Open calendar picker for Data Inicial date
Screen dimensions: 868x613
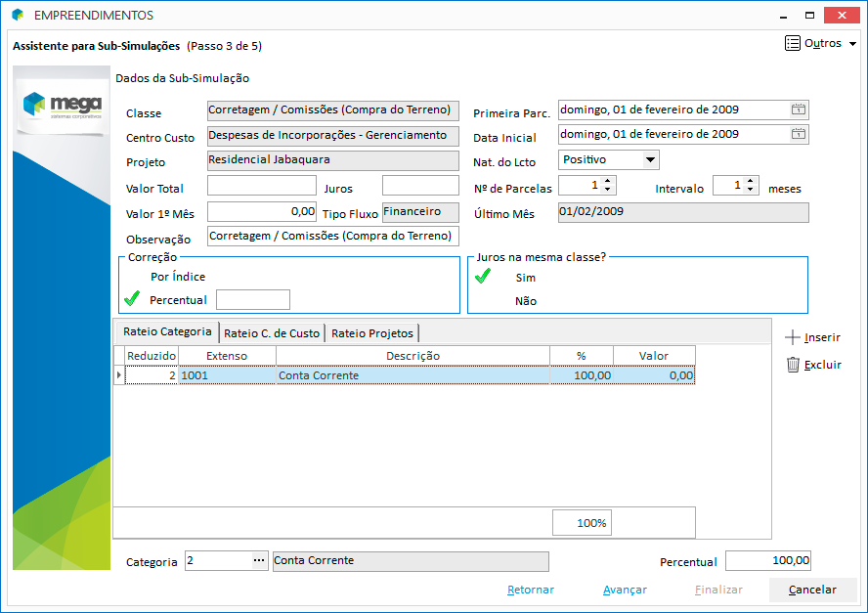click(798, 134)
